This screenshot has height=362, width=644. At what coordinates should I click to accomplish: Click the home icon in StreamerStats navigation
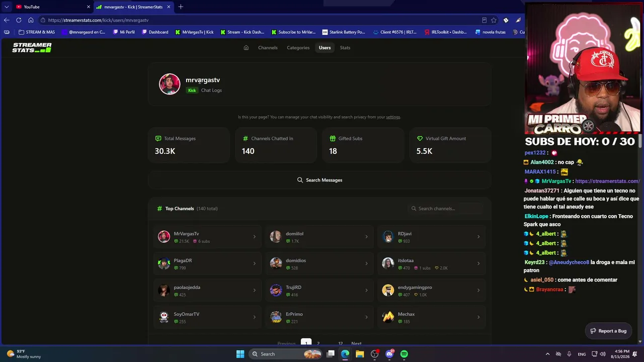pyautogui.click(x=246, y=48)
